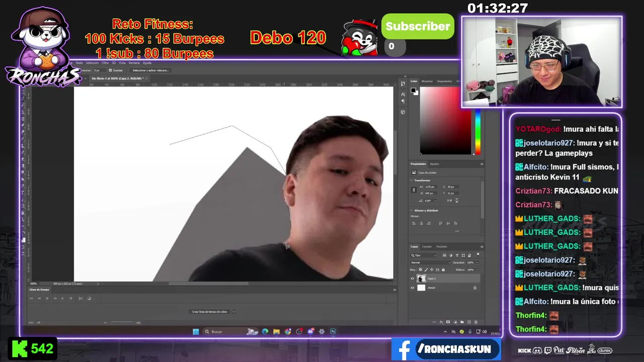The width and height of the screenshot is (644, 362).
Task: Open File Explorer from the taskbar
Action: coord(276,331)
